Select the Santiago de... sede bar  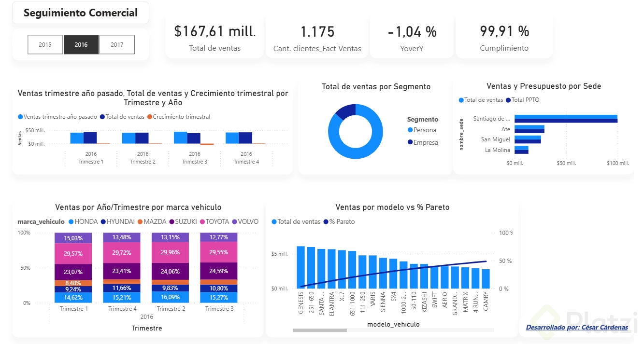pos(566,119)
